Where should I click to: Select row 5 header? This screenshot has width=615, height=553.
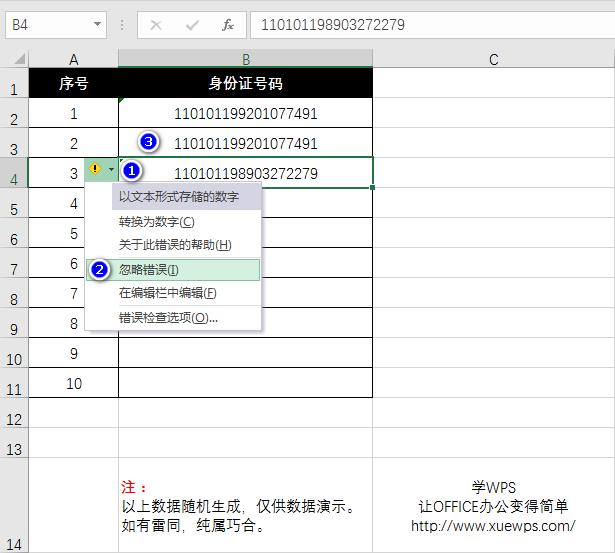click(x=14, y=203)
